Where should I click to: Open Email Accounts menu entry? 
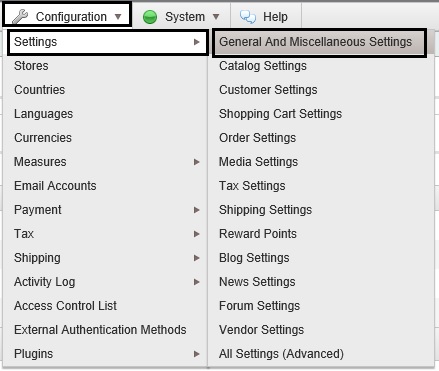pyautogui.click(x=105, y=186)
